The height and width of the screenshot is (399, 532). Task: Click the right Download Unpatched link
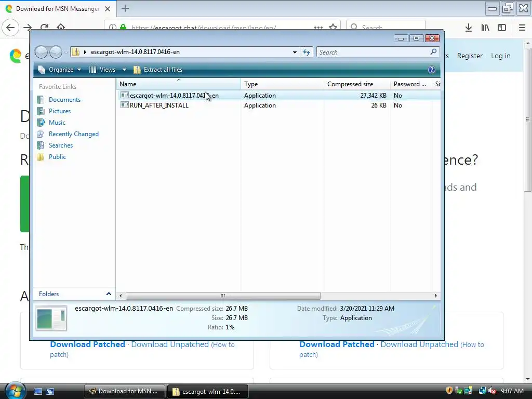coord(419,344)
